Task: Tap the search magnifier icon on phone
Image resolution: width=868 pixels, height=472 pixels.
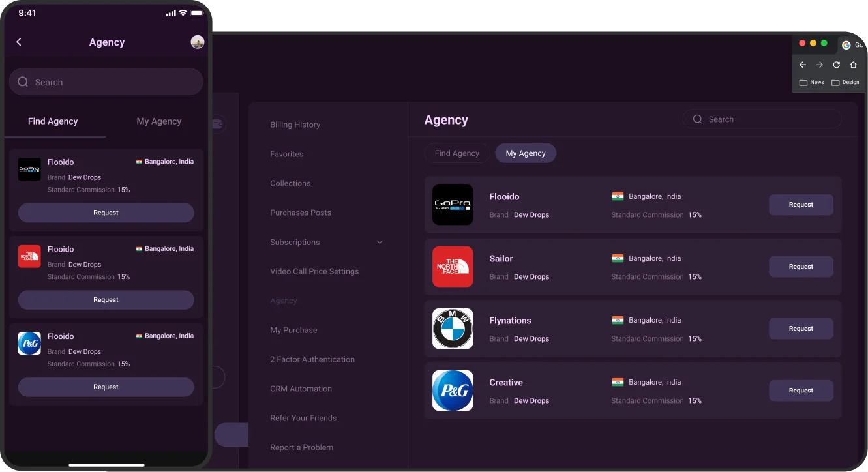Action: 23,82
